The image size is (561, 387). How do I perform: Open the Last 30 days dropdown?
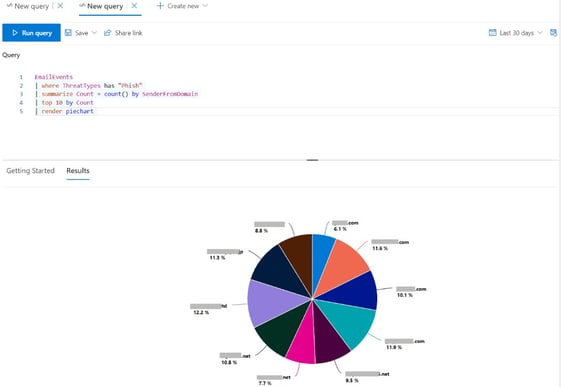pos(516,33)
